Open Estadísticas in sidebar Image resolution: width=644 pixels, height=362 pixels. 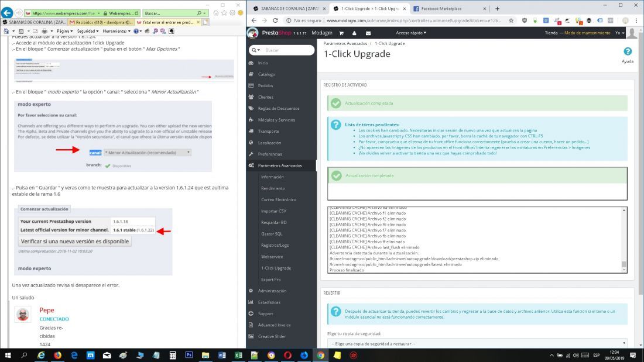(269, 302)
